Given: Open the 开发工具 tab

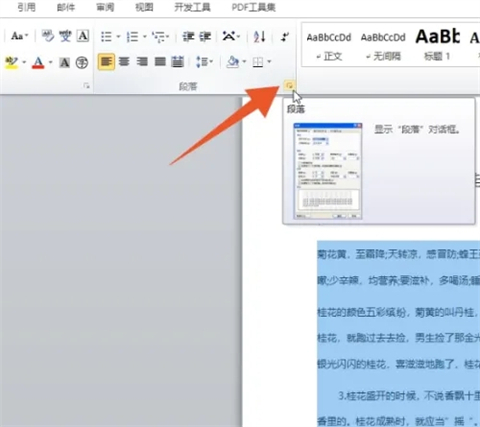Looking at the screenshot, I should tap(192, 7).
